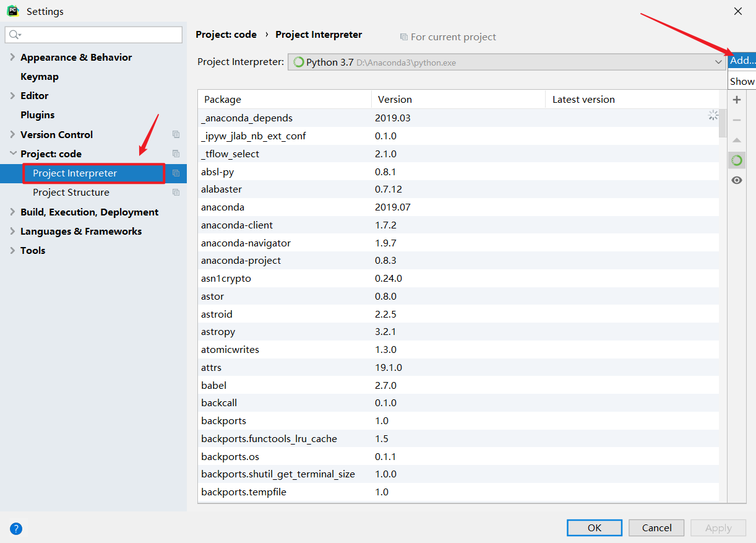This screenshot has width=756, height=543.
Task: Click copy icon next to Project Interpreter
Action: tap(176, 173)
